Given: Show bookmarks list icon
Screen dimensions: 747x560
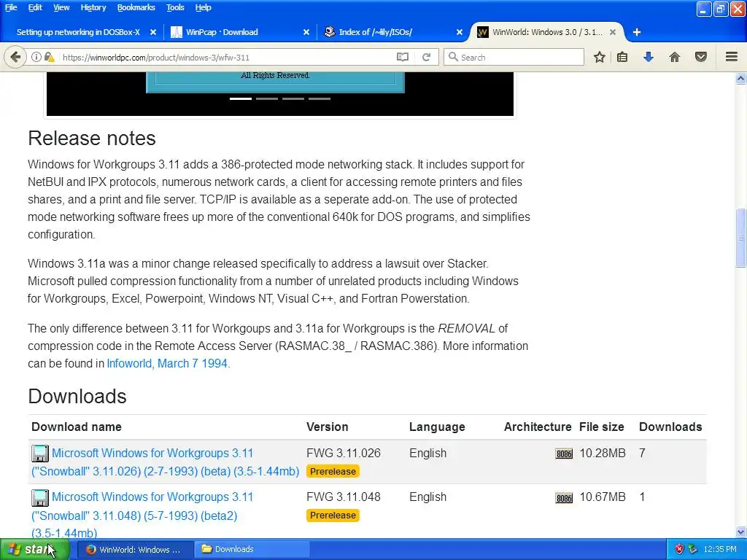Looking at the screenshot, I should coord(622,57).
